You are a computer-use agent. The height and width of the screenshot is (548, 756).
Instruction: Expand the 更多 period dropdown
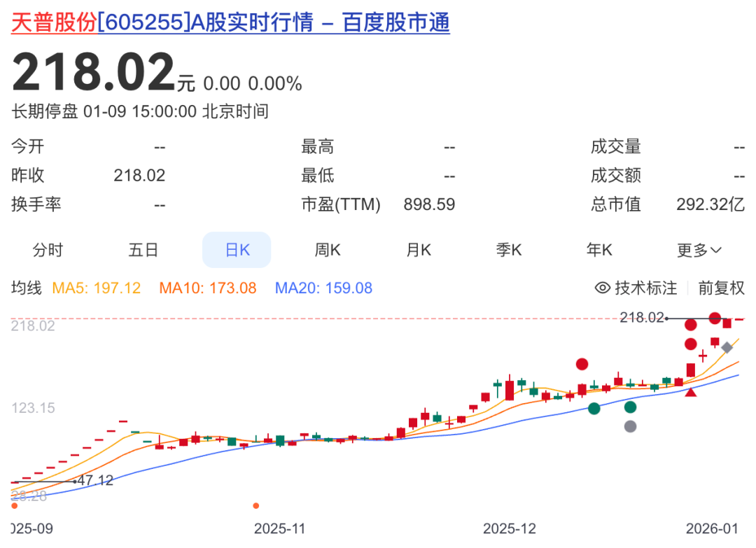(699, 250)
